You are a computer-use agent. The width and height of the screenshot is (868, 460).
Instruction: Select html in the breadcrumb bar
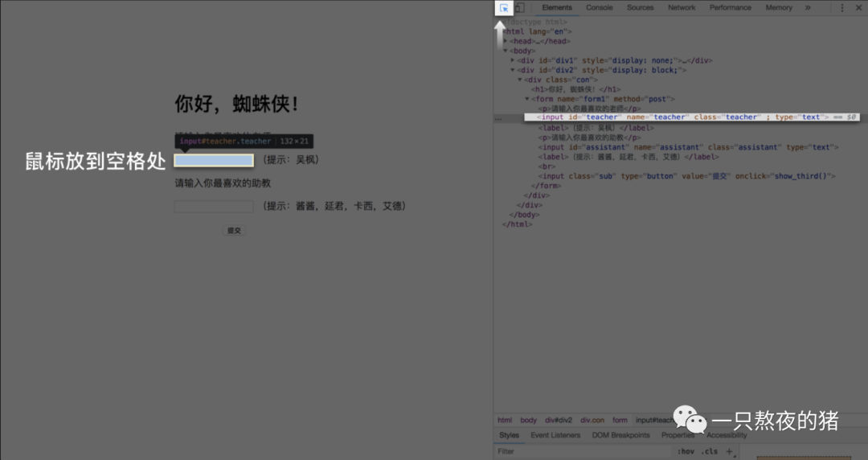pyautogui.click(x=504, y=420)
